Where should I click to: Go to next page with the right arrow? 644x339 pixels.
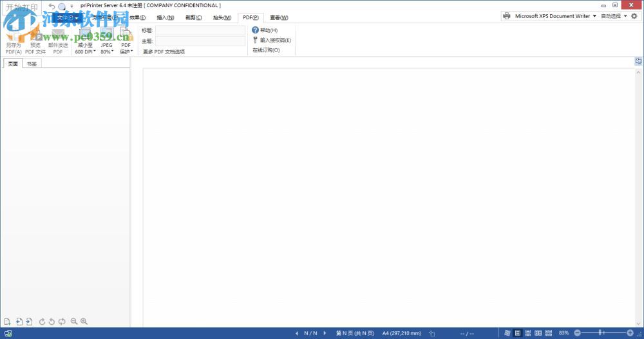point(325,333)
